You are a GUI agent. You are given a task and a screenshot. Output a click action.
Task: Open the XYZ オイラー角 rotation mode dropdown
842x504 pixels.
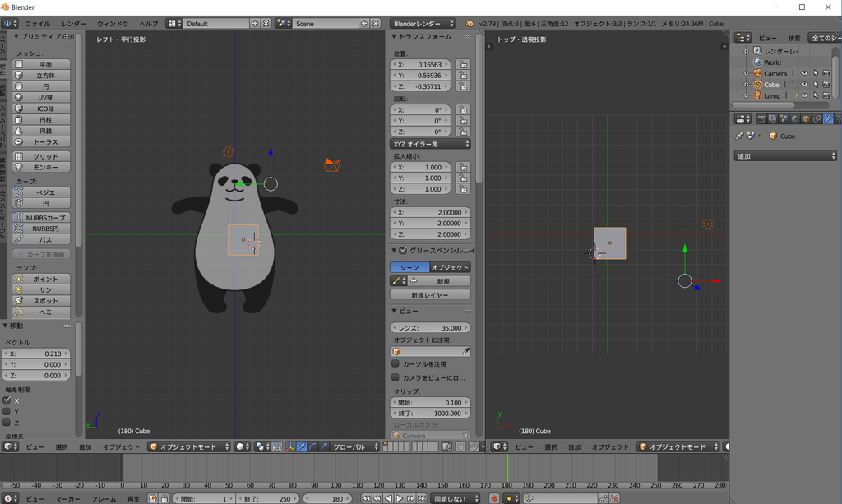pyautogui.click(x=431, y=144)
